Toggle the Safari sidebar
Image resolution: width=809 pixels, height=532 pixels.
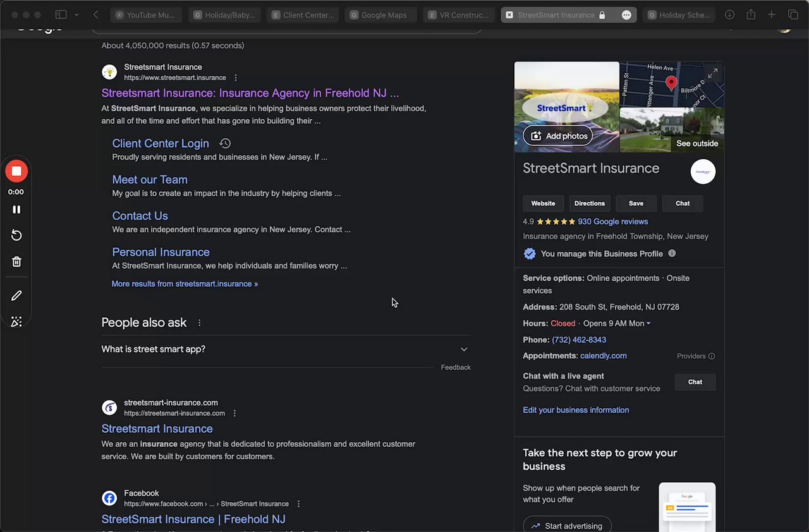pyautogui.click(x=61, y=15)
